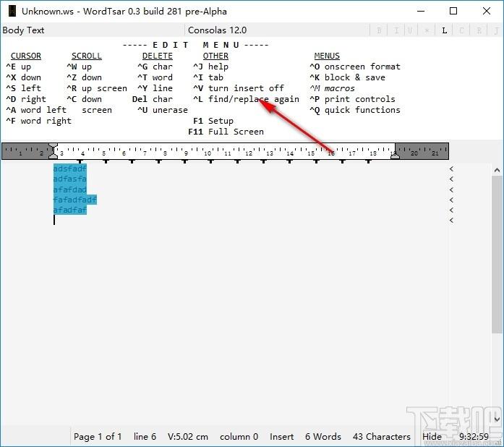Click the WordTsar application icon in title bar
The image size is (504, 447).
(x=12, y=11)
